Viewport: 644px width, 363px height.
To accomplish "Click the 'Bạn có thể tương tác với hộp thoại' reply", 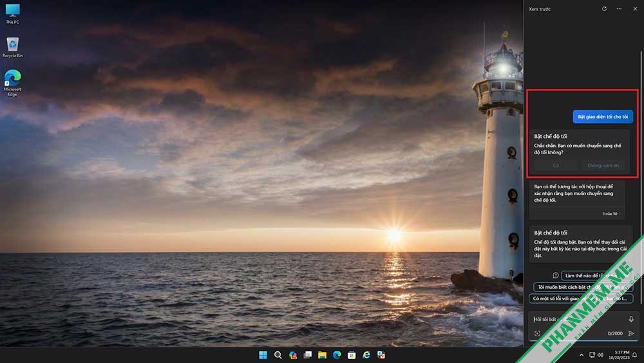I will coord(574,193).
